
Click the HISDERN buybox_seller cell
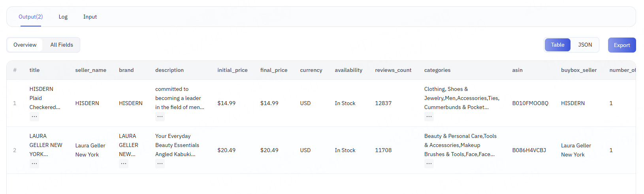[573, 103]
